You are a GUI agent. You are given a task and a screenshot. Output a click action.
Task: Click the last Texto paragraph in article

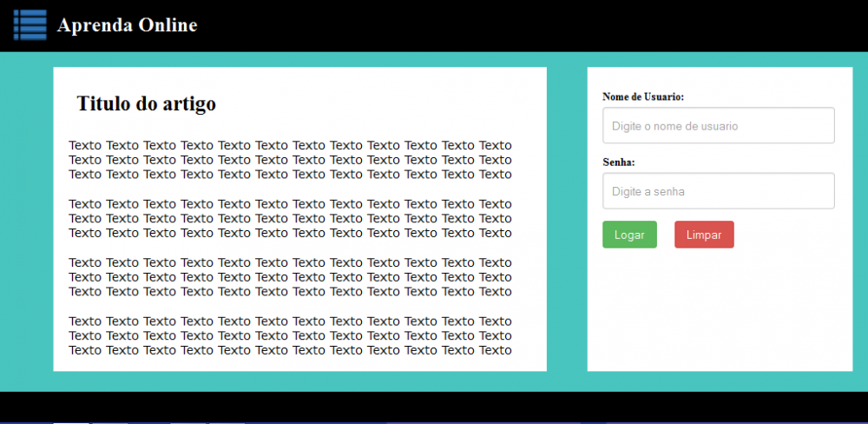[x=290, y=335]
